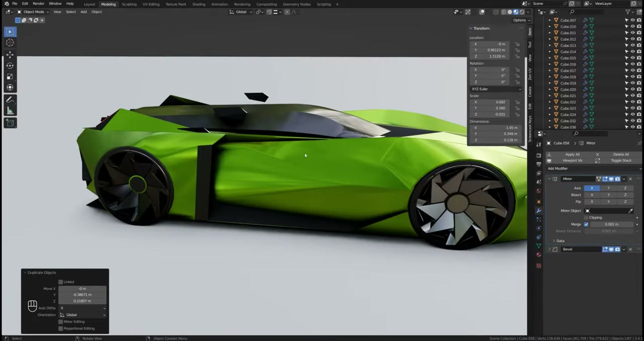The width and height of the screenshot is (644, 341).
Task: Remove the Mirror modifier with X
Action: point(630,179)
